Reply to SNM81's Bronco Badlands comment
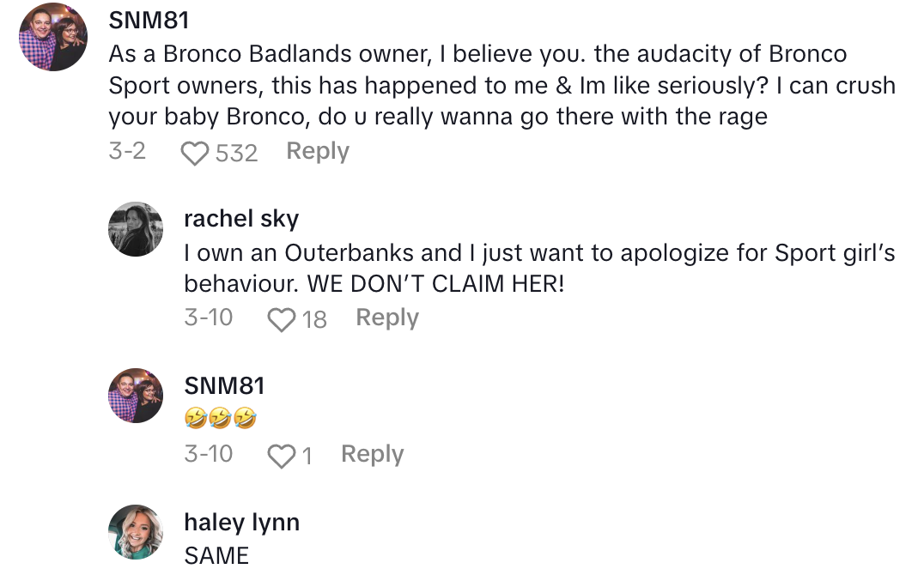The width and height of the screenshot is (924, 575). coord(318,151)
